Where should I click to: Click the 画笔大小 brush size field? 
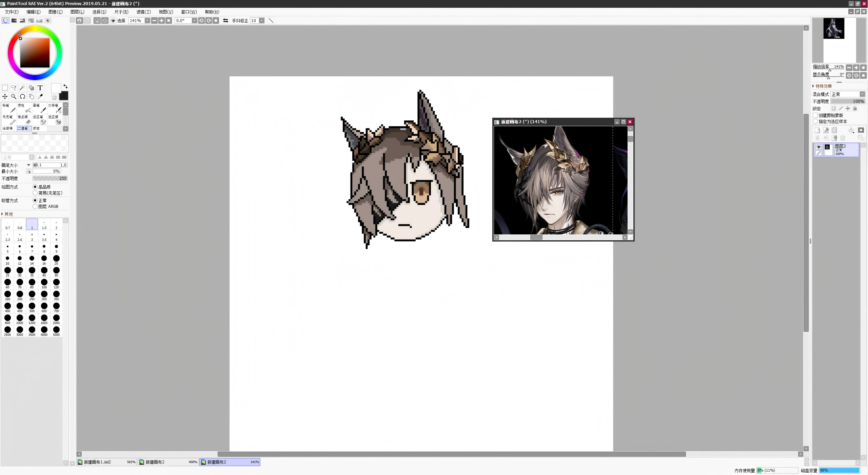[50, 165]
